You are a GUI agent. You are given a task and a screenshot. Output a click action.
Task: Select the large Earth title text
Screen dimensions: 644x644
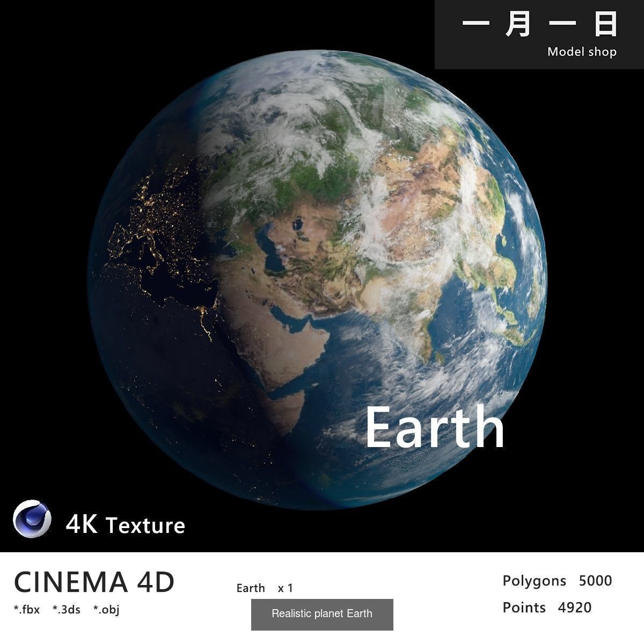coord(435,427)
